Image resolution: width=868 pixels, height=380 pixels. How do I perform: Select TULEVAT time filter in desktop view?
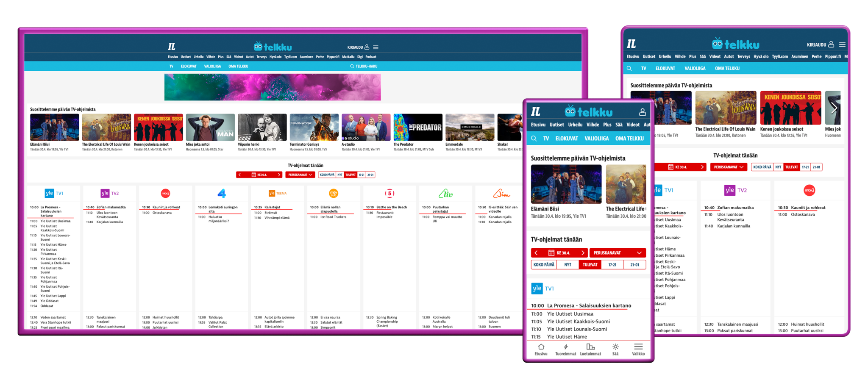(x=351, y=175)
